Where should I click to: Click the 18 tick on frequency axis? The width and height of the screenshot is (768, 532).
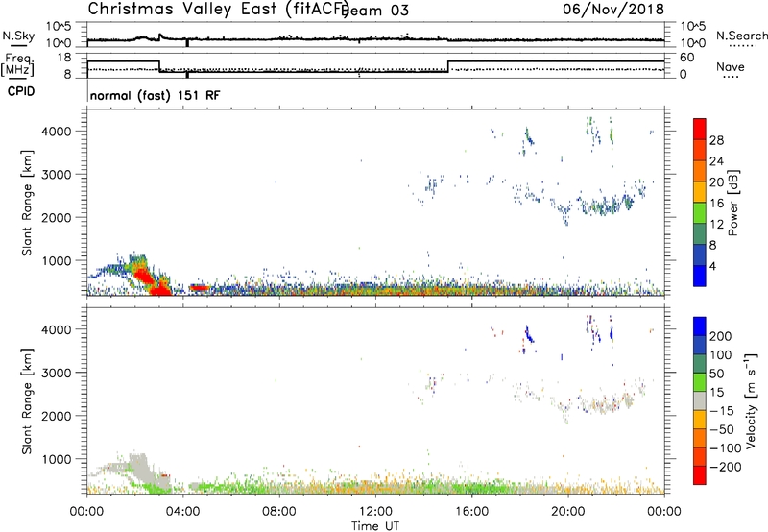[64, 58]
